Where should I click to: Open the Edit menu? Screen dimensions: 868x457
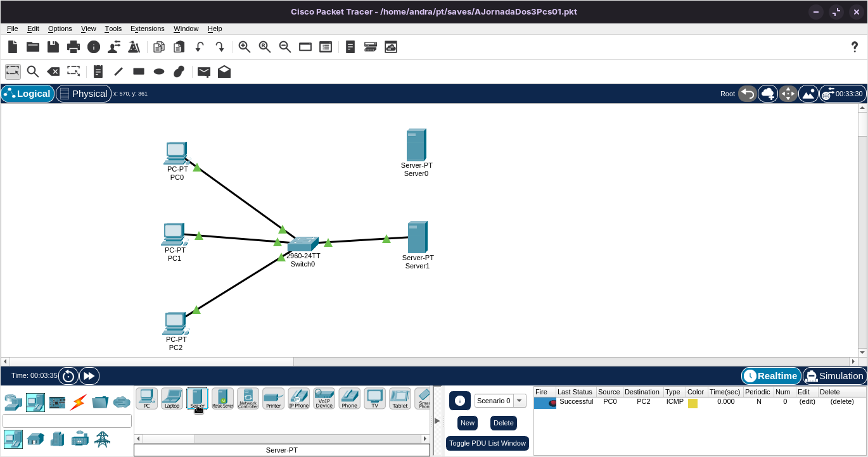(33, 28)
